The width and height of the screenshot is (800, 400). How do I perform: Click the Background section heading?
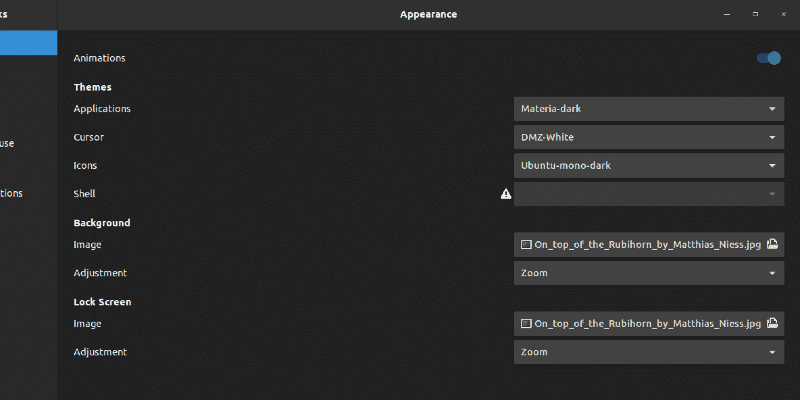(x=102, y=223)
